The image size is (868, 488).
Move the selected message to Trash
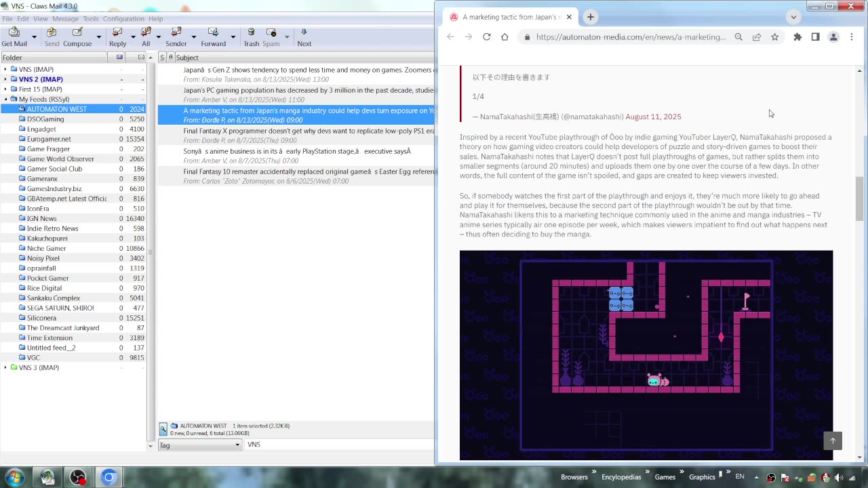(x=252, y=37)
